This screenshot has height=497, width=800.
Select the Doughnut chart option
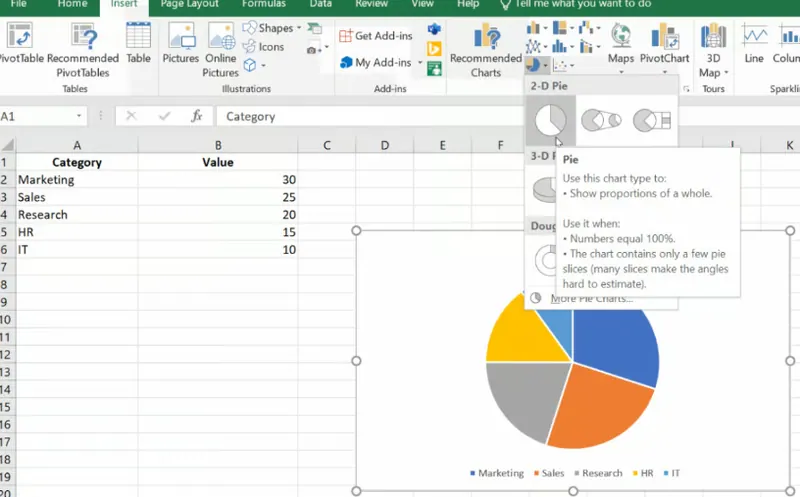tap(550, 261)
